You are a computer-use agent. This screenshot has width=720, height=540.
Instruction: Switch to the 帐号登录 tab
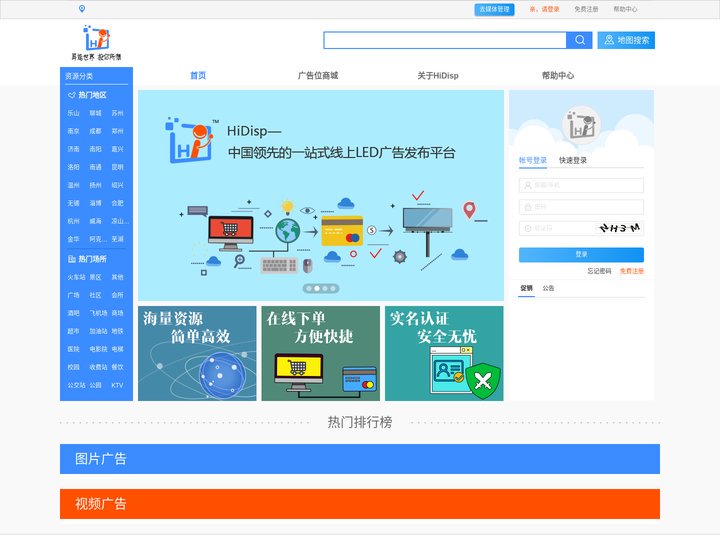(533, 160)
